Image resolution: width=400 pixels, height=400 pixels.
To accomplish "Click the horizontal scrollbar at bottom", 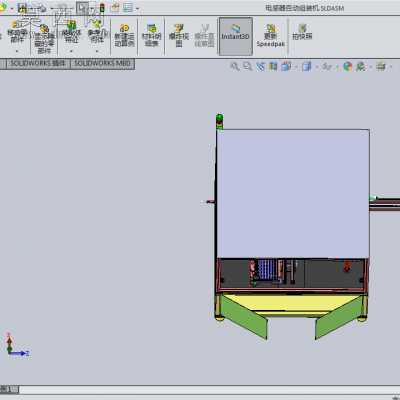I will (x=209, y=389).
